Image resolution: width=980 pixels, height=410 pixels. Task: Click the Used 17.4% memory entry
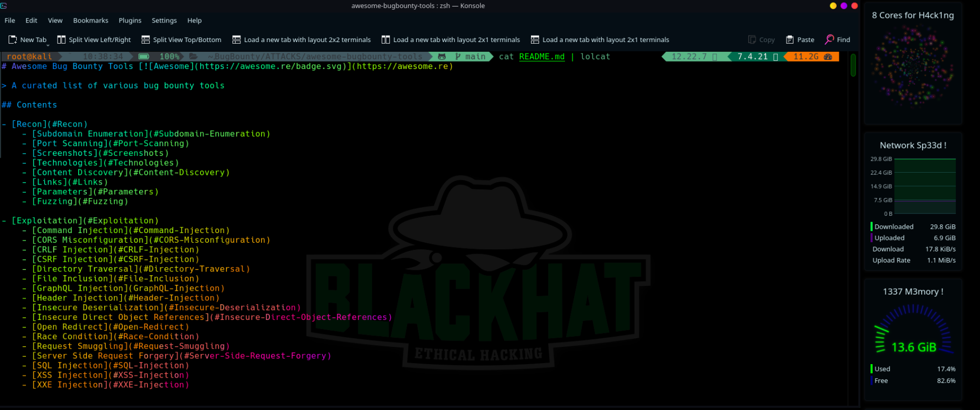click(913, 370)
